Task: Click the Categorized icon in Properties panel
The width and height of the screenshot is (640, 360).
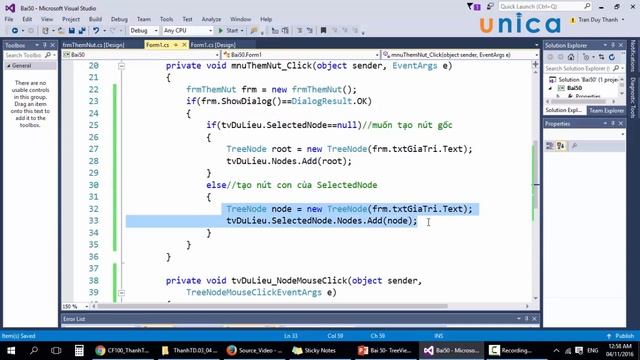Action: [549, 146]
